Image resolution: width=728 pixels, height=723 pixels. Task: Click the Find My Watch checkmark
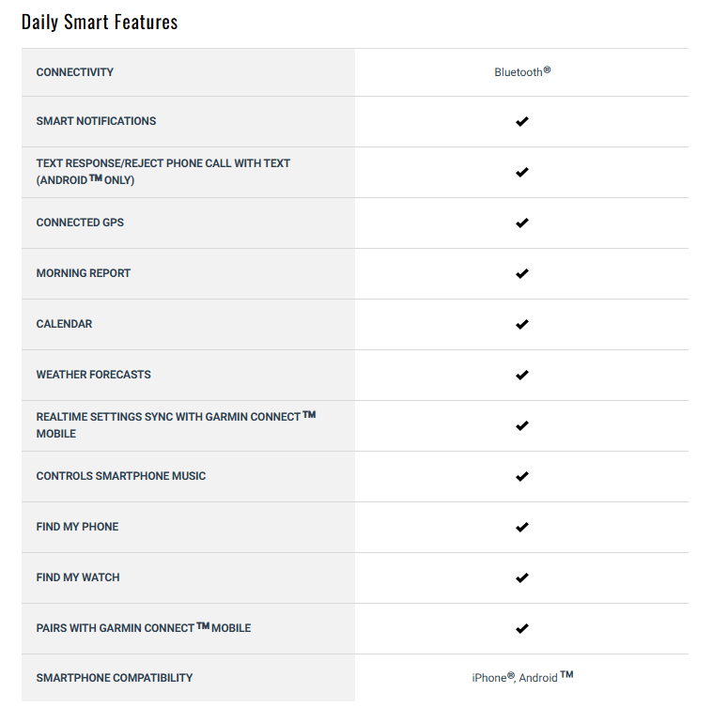pos(522,577)
